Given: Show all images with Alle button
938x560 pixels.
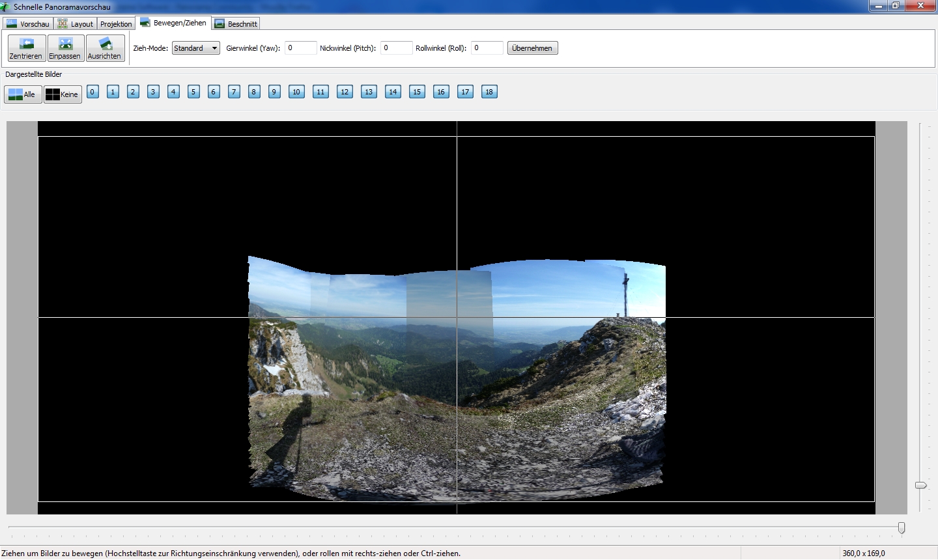Looking at the screenshot, I should pyautogui.click(x=23, y=94).
